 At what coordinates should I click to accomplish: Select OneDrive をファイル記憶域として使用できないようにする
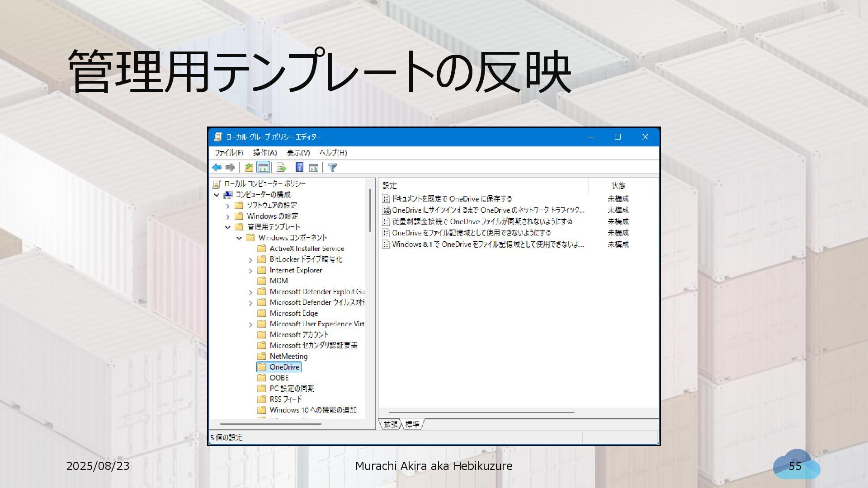[x=471, y=233]
